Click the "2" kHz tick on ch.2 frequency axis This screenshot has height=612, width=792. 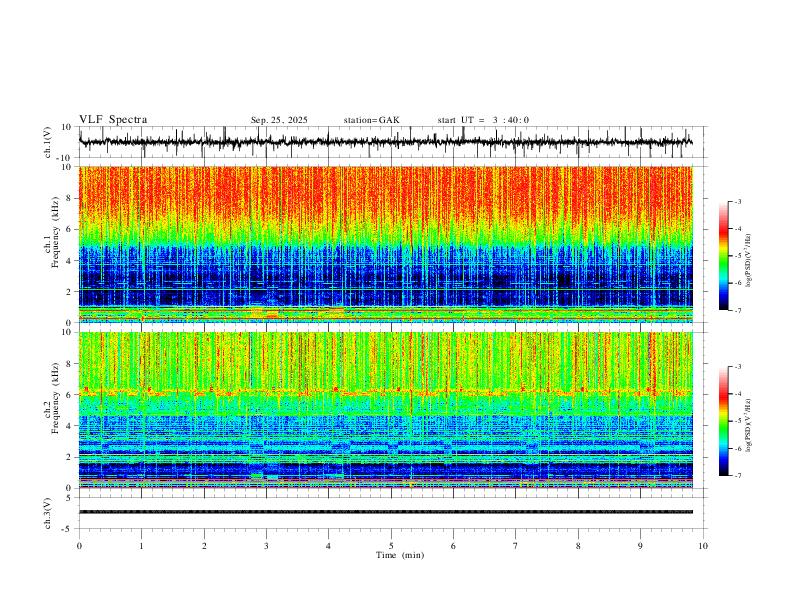click(70, 457)
